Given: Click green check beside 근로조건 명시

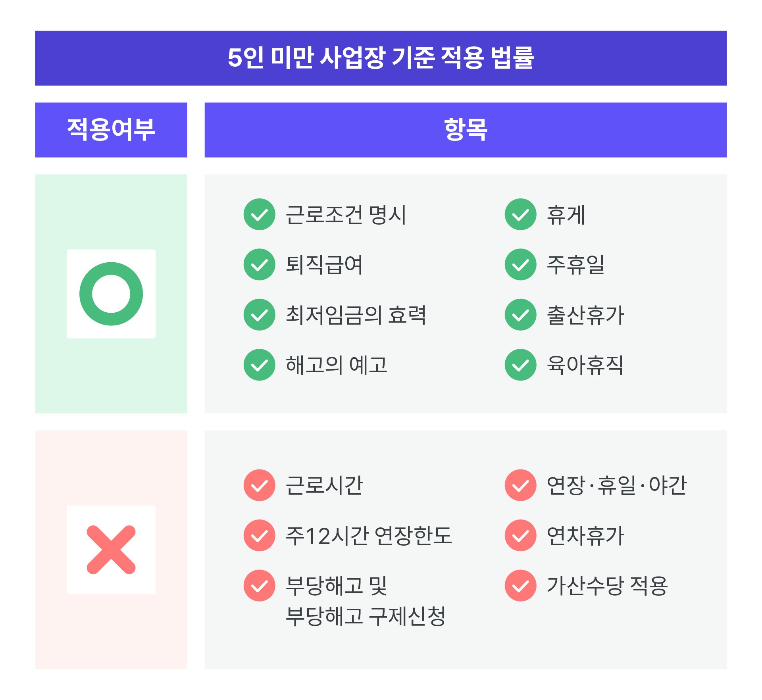Looking at the screenshot, I should pos(259,214).
